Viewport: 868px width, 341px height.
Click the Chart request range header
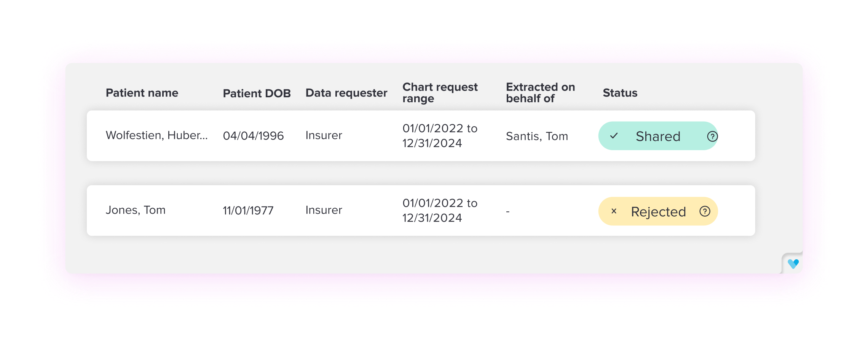440,92
